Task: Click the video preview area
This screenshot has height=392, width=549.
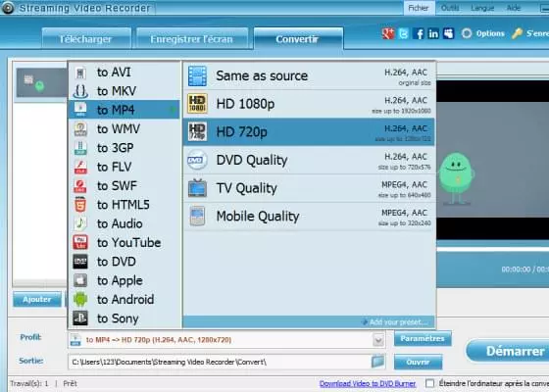Action: pyautogui.click(x=492, y=160)
